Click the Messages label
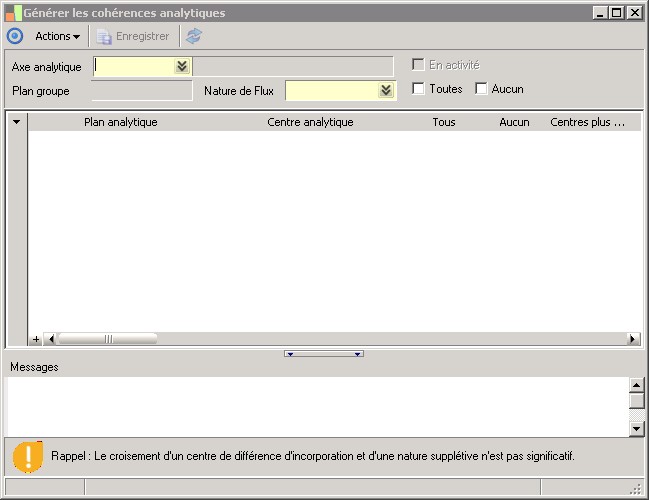The image size is (649, 500). click(34, 367)
